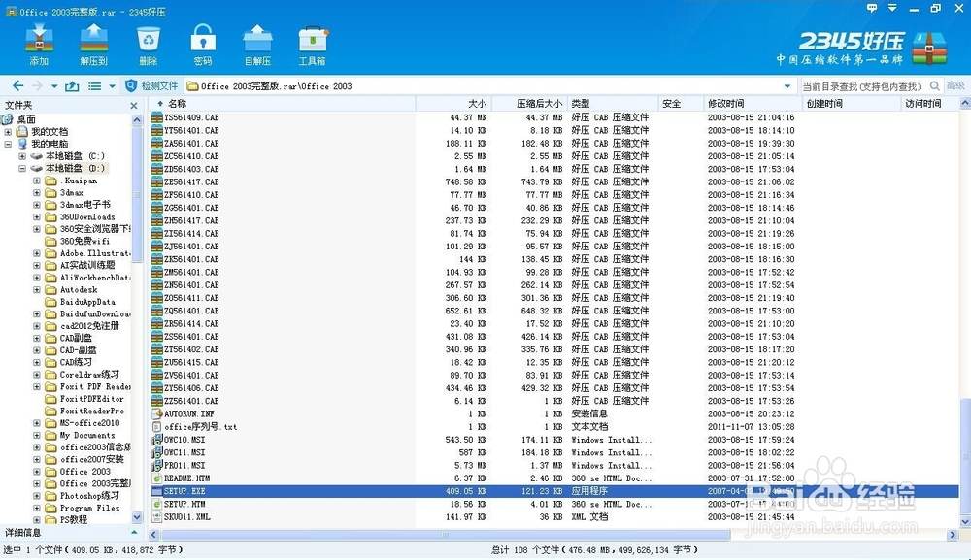Sort by the 修改时间 column header

(x=753, y=103)
